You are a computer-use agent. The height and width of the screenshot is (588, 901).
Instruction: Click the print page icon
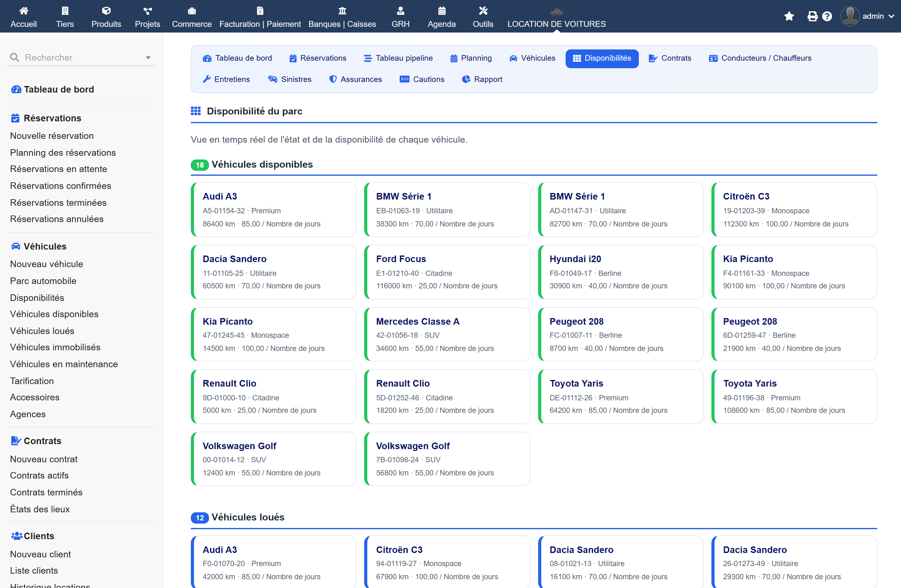pos(812,16)
